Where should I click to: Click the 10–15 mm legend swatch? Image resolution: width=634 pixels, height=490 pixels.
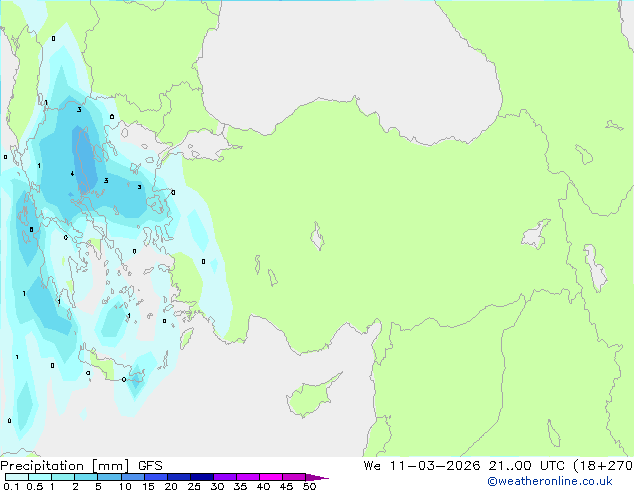[133, 477]
